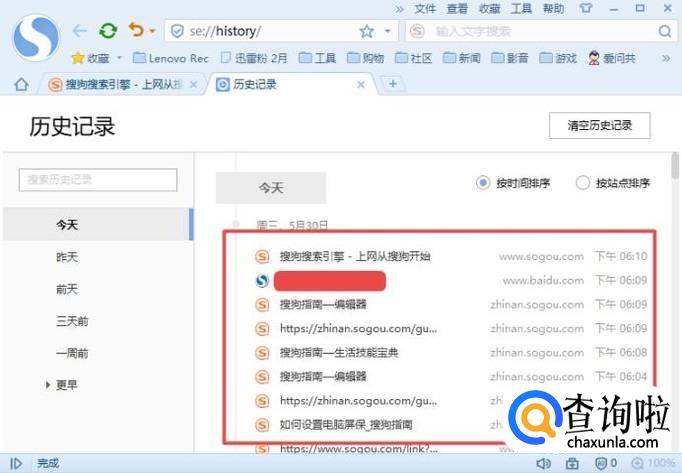
Task: Click the green refresh page icon
Action: pyautogui.click(x=107, y=31)
